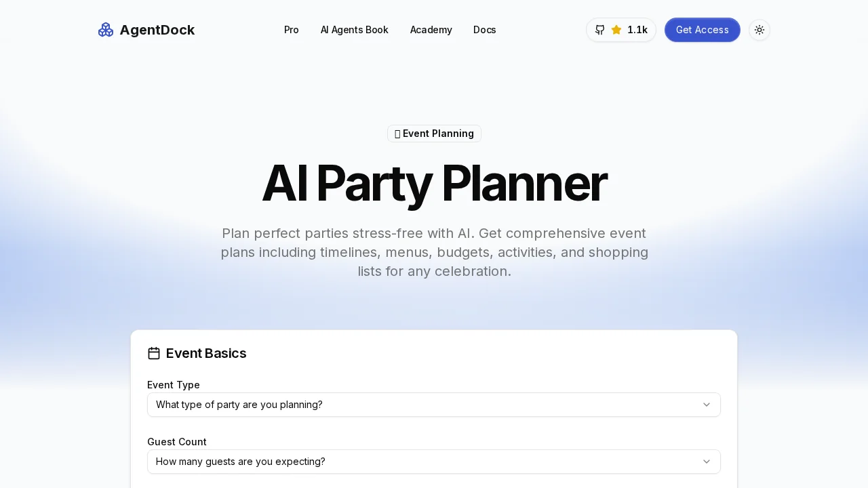Open the Pro menu item
868x488 pixels.
click(292, 30)
